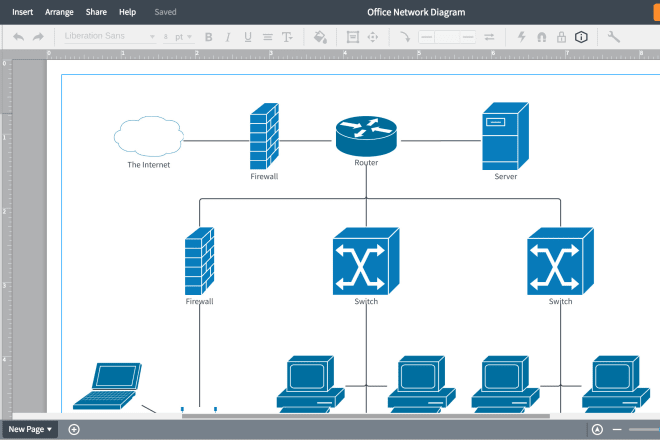660x440 pixels.
Task: Toggle bold text formatting
Action: point(208,37)
